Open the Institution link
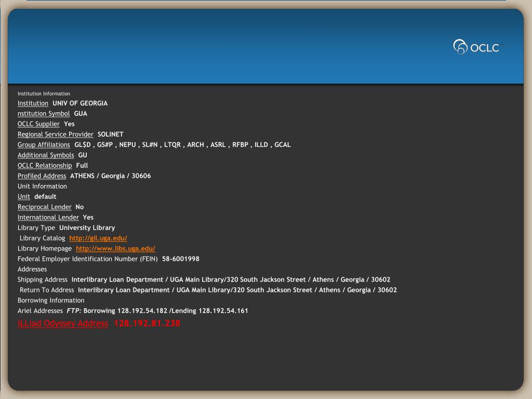The image size is (532, 399). click(x=33, y=103)
